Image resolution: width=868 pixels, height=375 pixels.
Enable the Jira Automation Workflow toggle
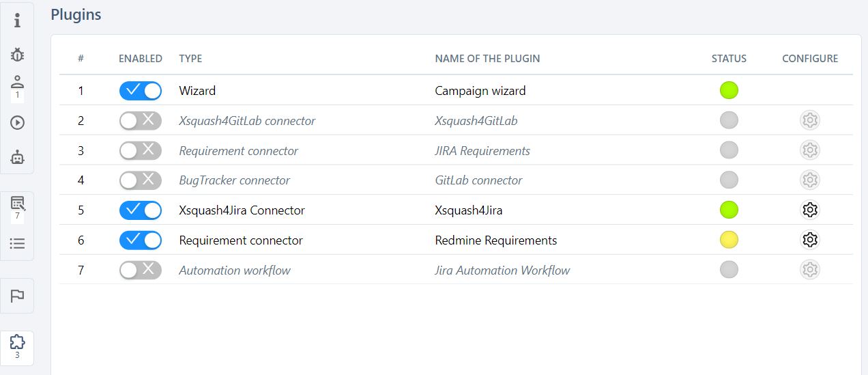140,270
